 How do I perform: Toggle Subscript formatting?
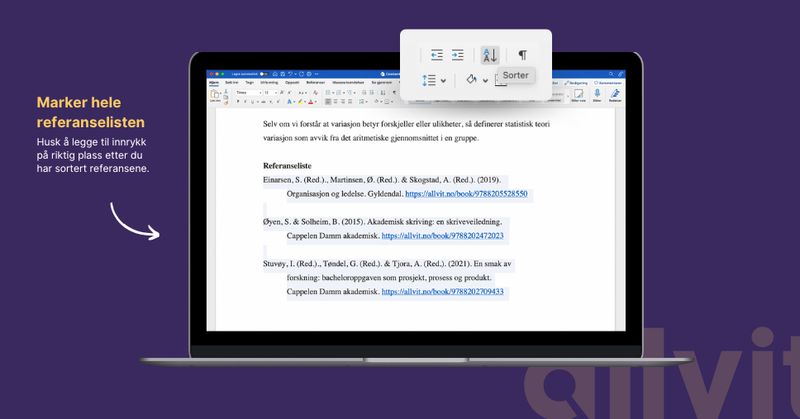click(x=271, y=102)
